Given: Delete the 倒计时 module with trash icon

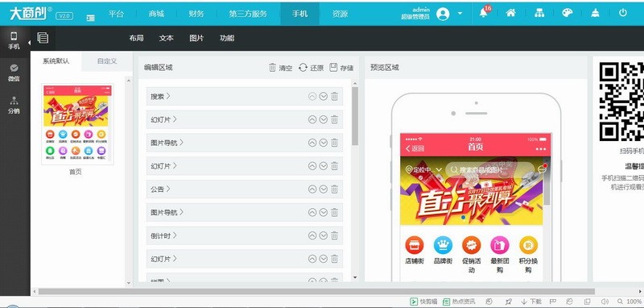Looking at the screenshot, I should pyautogui.click(x=334, y=235).
